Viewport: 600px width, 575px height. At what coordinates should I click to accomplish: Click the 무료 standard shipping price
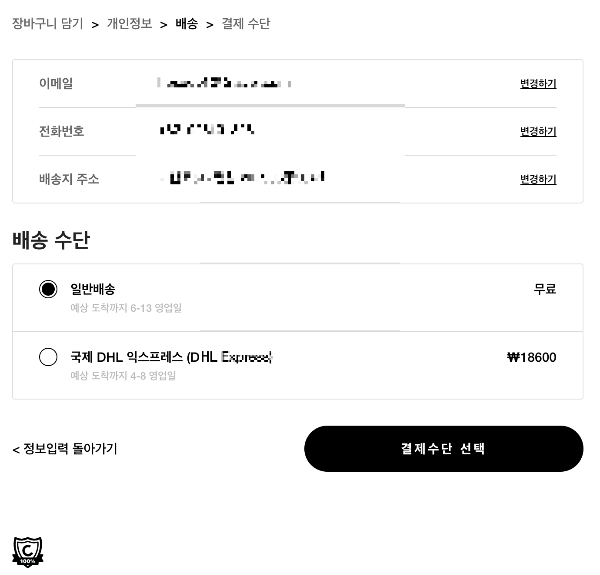[x=545, y=289]
